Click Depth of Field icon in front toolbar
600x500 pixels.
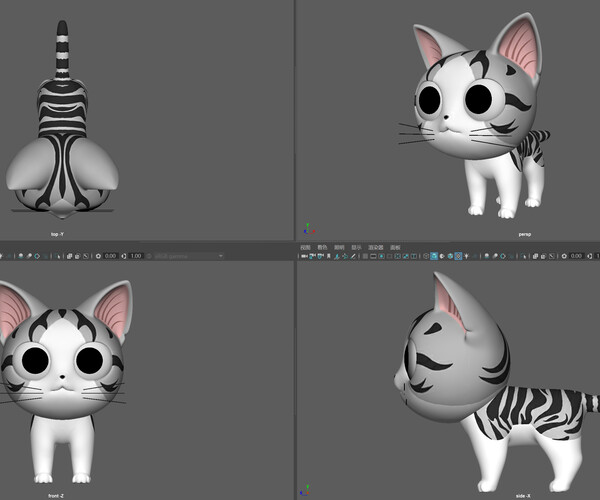46,256
